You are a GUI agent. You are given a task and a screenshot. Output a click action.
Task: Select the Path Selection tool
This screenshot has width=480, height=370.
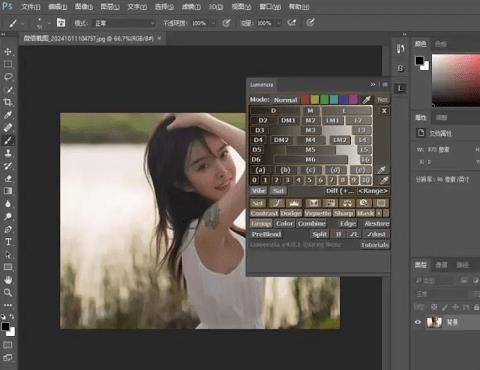[8, 254]
